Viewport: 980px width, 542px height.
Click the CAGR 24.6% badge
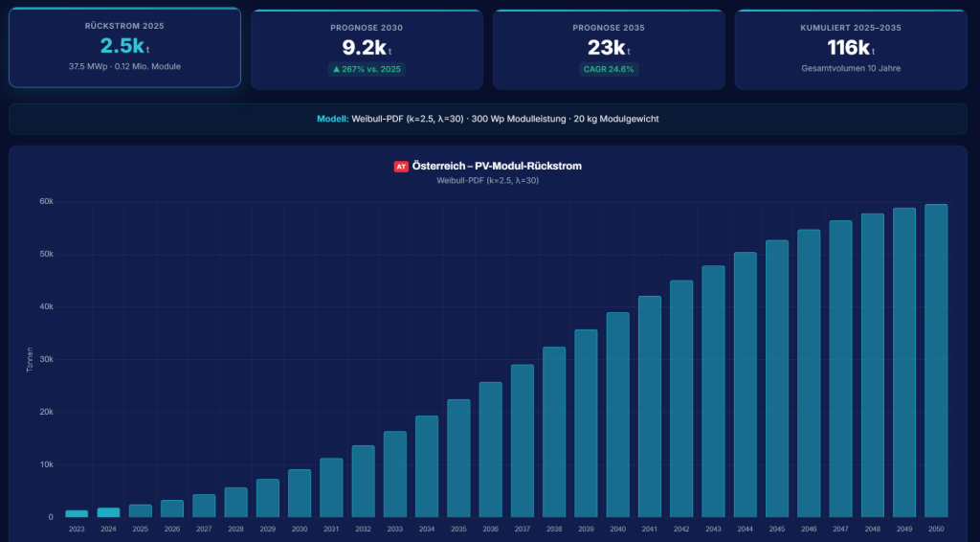coord(609,69)
